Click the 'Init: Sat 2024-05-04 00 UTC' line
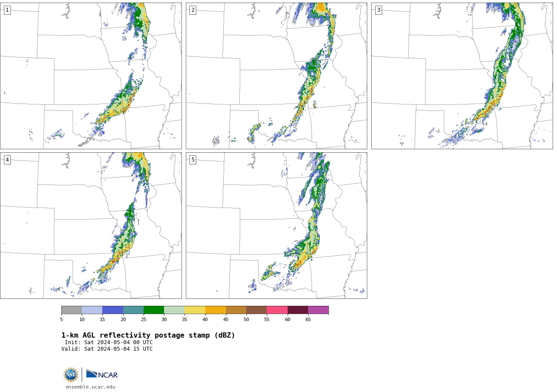The image size is (557, 392). 109,342
